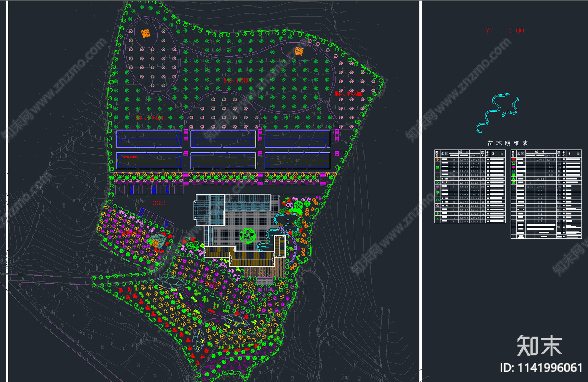Screen dimensions: 588x382
Task: Click the red plant legend icon in right table
Action: (x=513, y=159)
